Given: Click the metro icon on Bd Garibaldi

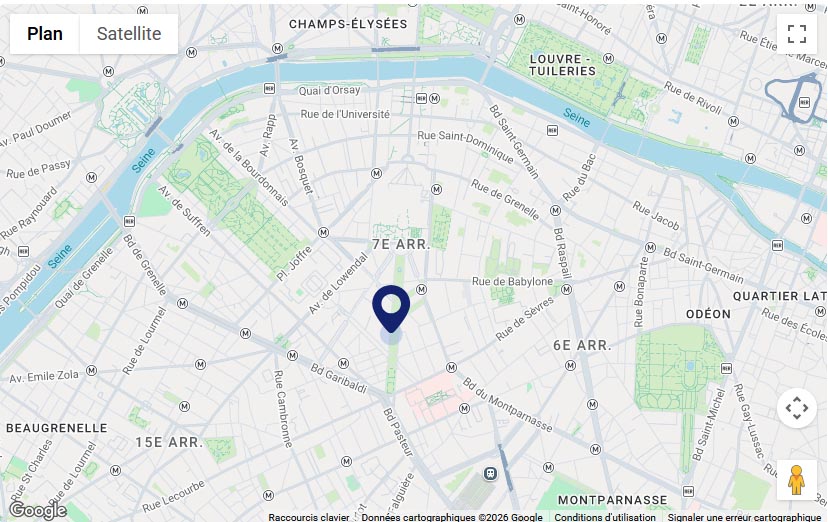Looking at the screenshot, I should tap(344, 363).
